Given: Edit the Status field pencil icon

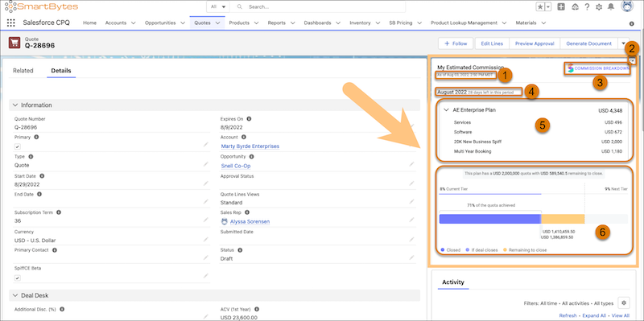Looking at the screenshot, I should 411,257.
